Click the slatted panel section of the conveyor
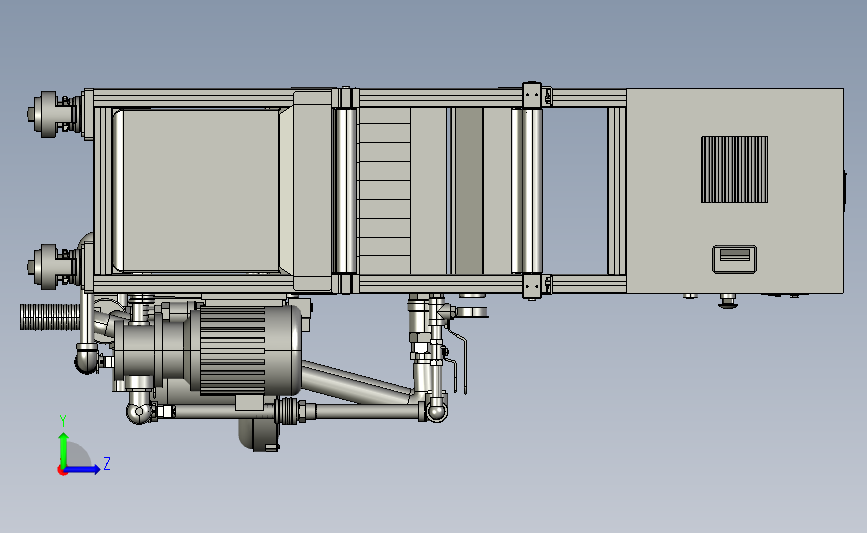 click(385, 191)
